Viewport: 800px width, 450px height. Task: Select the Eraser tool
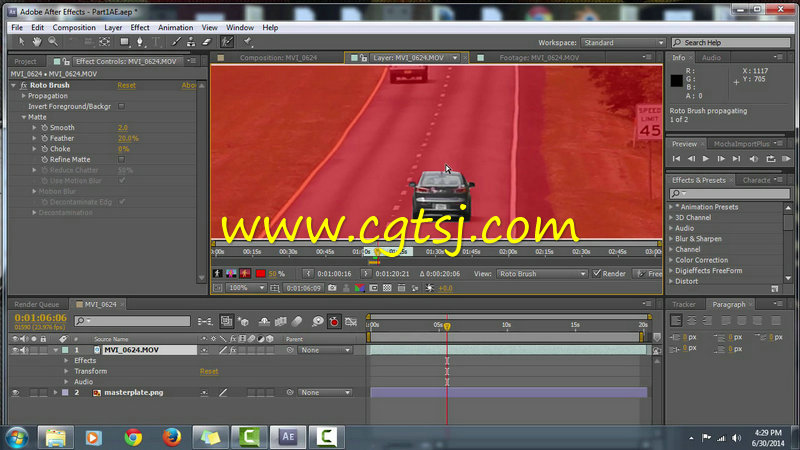pyautogui.click(x=207, y=42)
